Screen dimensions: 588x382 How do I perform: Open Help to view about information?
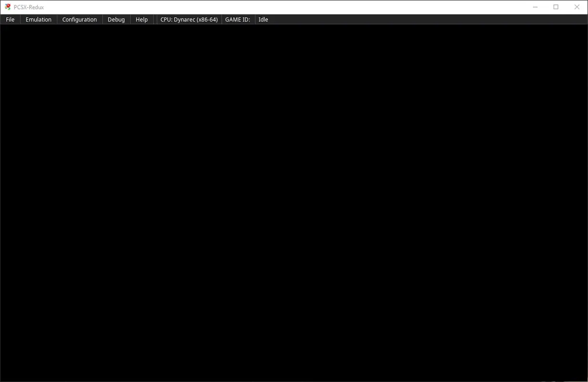point(142,19)
